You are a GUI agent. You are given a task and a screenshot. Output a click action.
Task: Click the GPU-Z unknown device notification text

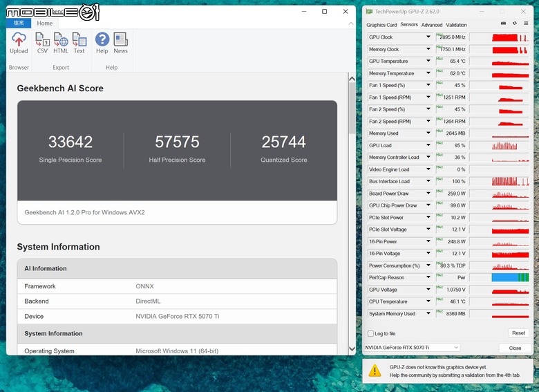(x=455, y=371)
